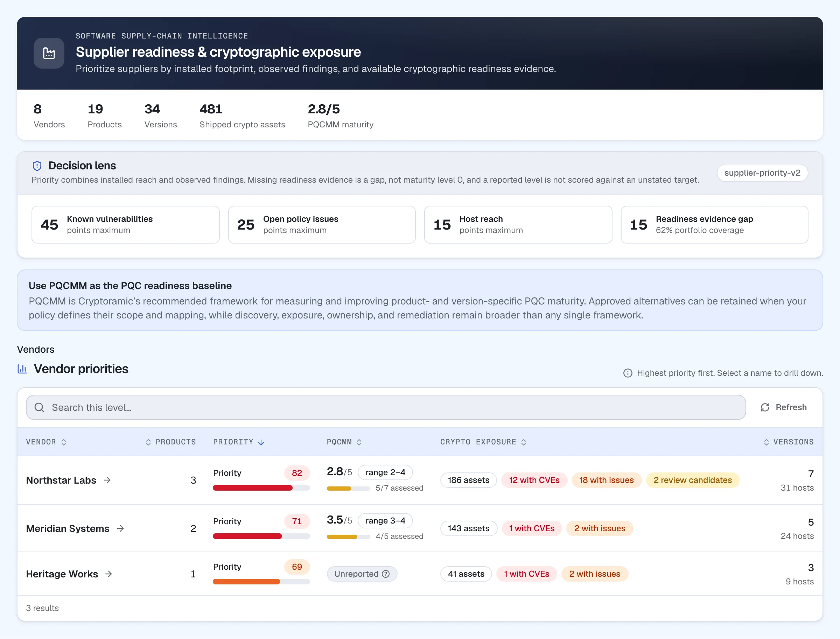This screenshot has width=840, height=639.
Task: Click the magnifier icon in the search box
Action: click(x=39, y=407)
